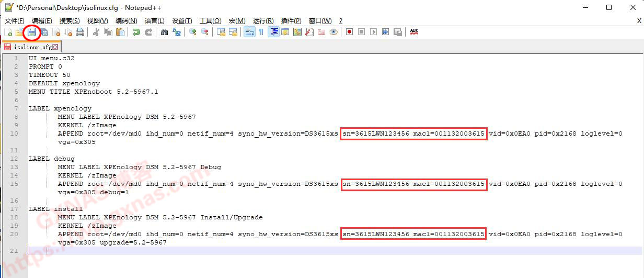Open the 宏(M) macro menu
Screen dimensions: 644x278
[x=237, y=21]
